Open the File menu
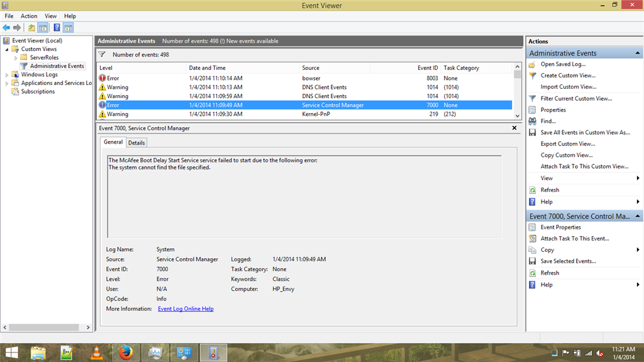This screenshot has width=644, height=362. (9, 16)
